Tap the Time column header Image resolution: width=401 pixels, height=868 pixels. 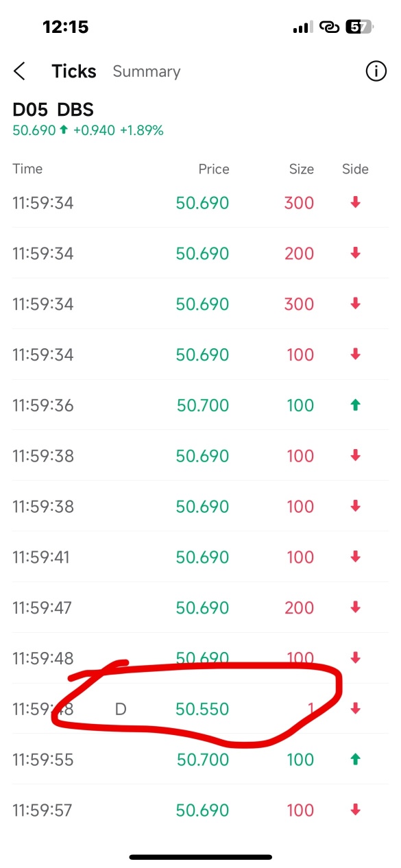[x=27, y=169]
